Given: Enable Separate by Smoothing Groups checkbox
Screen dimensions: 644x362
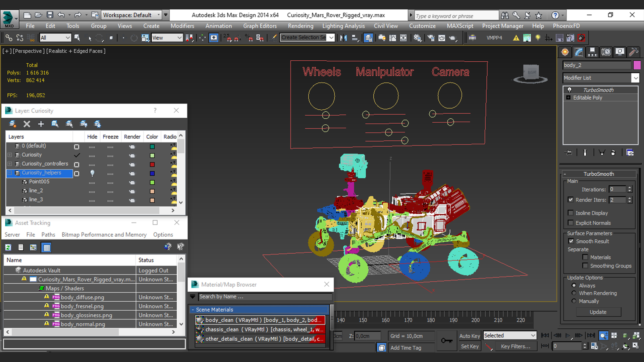Looking at the screenshot, I should click(585, 266).
